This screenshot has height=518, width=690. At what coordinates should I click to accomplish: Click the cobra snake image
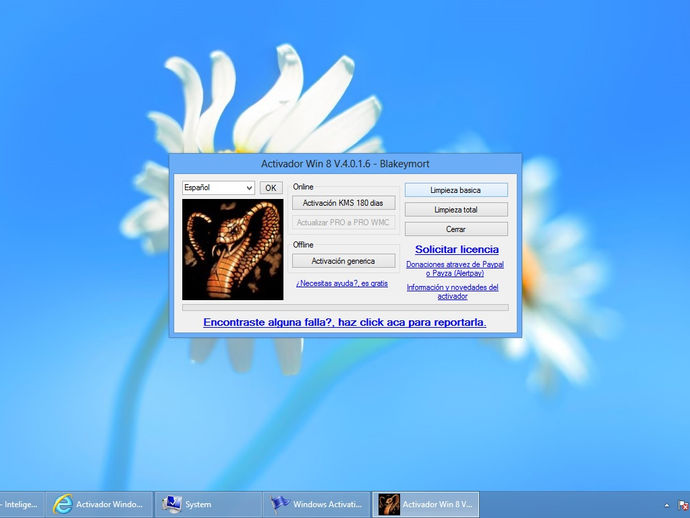[233, 250]
